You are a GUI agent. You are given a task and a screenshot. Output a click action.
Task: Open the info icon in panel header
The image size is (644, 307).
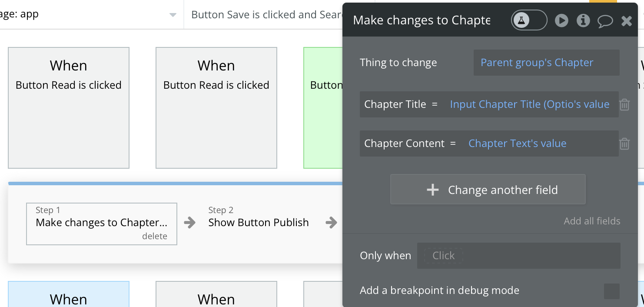[x=583, y=20]
